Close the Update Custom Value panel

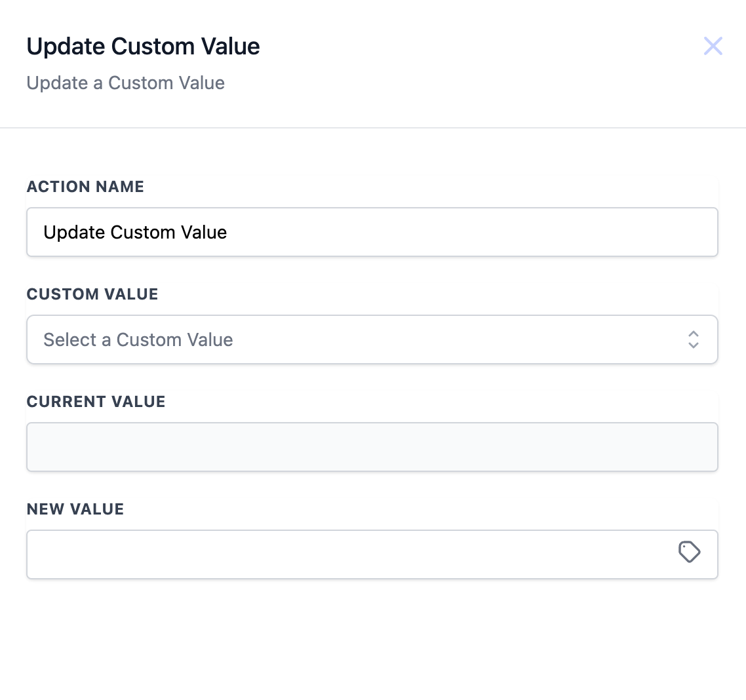(713, 46)
